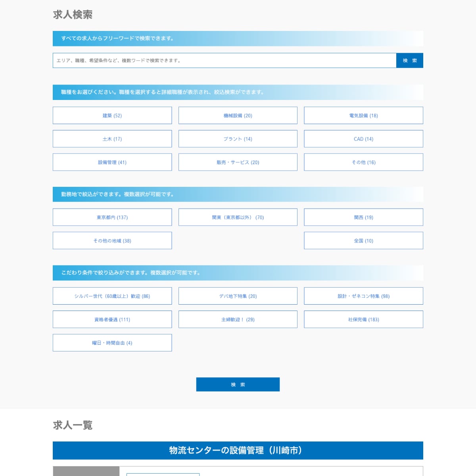Filter by その他の地域 (38)

[x=112, y=241]
